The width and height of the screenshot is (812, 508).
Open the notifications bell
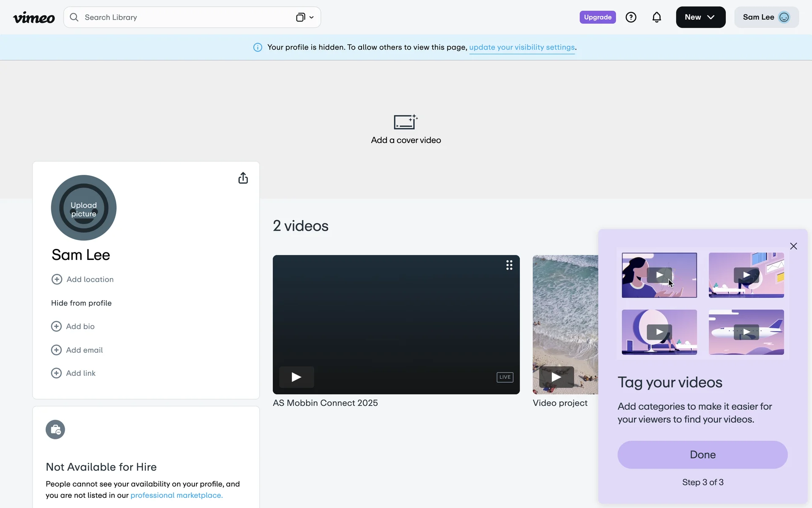[x=656, y=17]
